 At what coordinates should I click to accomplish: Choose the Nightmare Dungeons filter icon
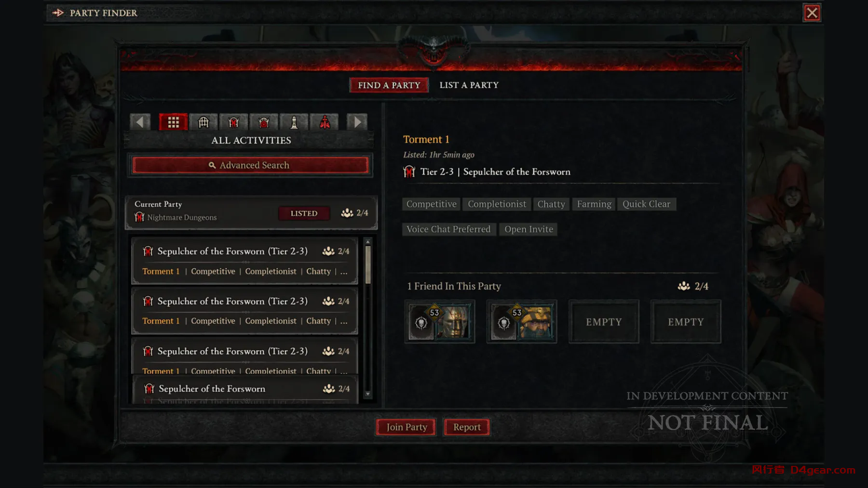234,122
